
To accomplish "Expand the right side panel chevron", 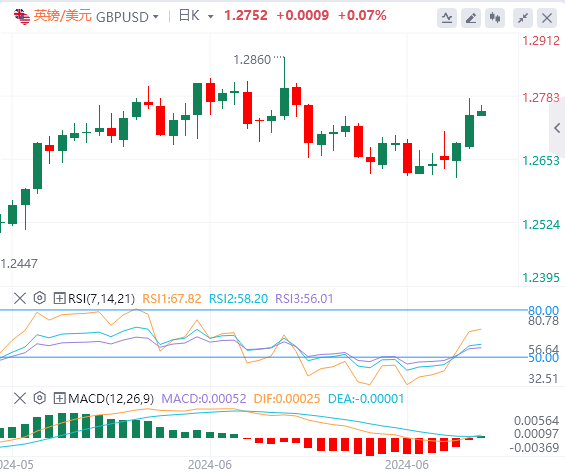I will click(557, 128).
